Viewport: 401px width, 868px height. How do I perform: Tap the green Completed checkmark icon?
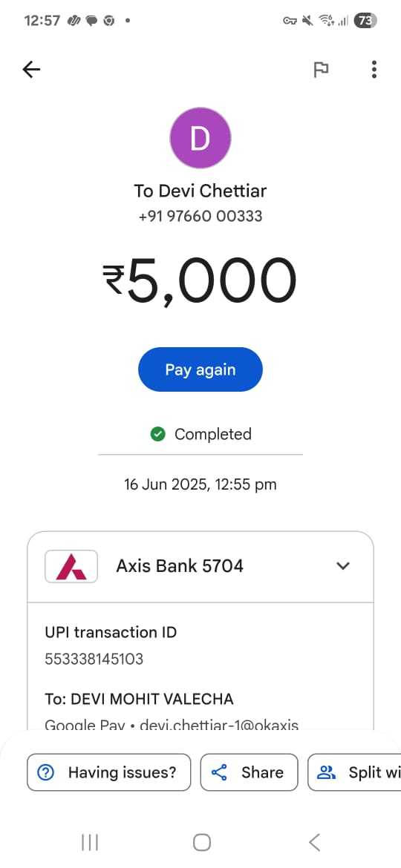[x=158, y=435]
